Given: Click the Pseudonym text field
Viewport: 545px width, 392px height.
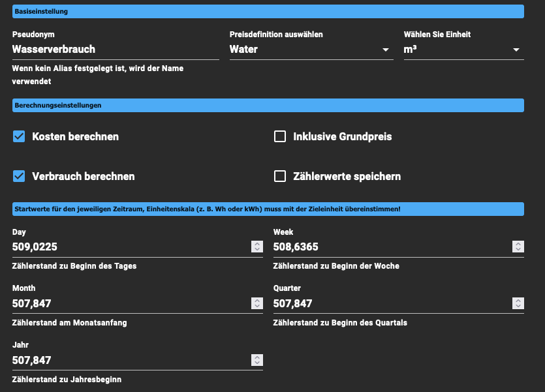Looking at the screenshot, I should (x=116, y=50).
